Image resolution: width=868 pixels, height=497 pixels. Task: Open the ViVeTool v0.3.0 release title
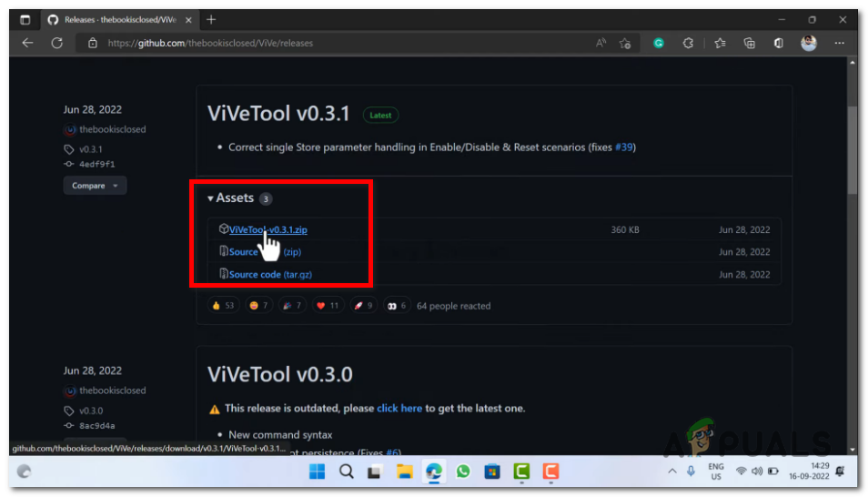tap(279, 374)
